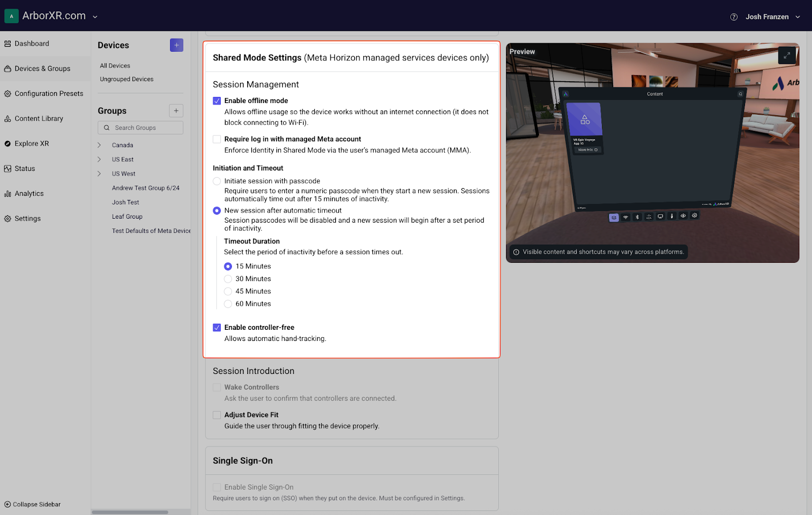Select the Canada group
This screenshot has height=515, width=812.
[122, 145]
